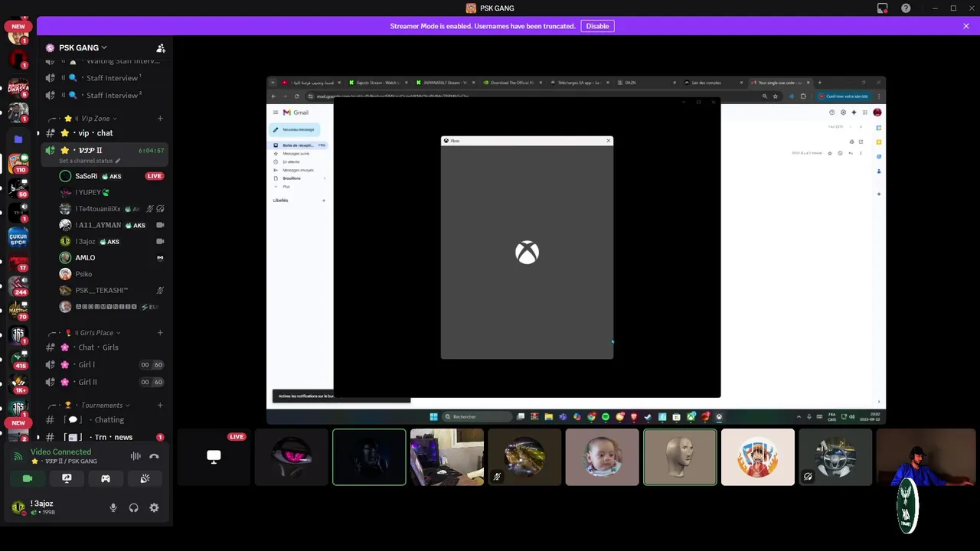Screen dimensions: 980x551
Task: Click the Rechercher box on streamed taskbar
Action: click(x=478, y=417)
